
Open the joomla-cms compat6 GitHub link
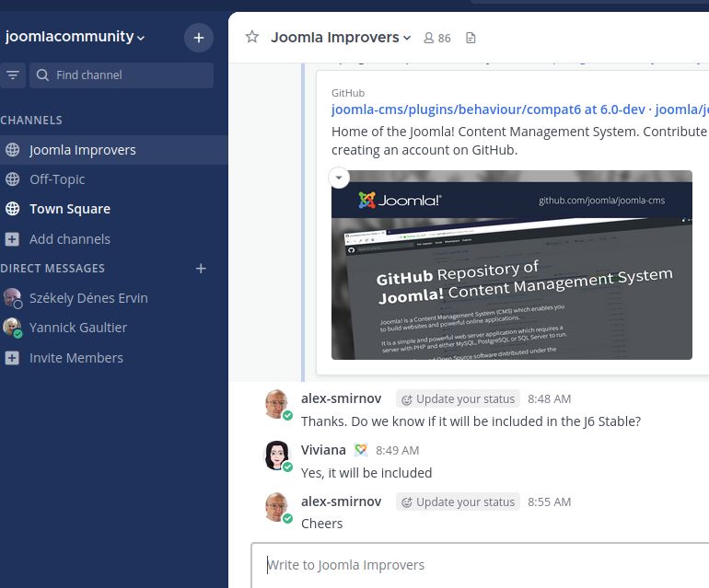520,110
